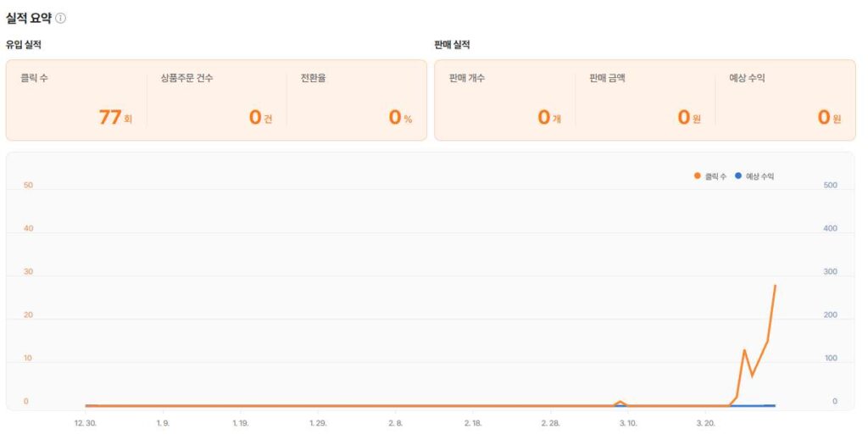Click the 3. 20. date on the x-axis
This screenshot has width=868, height=440.
tap(705, 422)
